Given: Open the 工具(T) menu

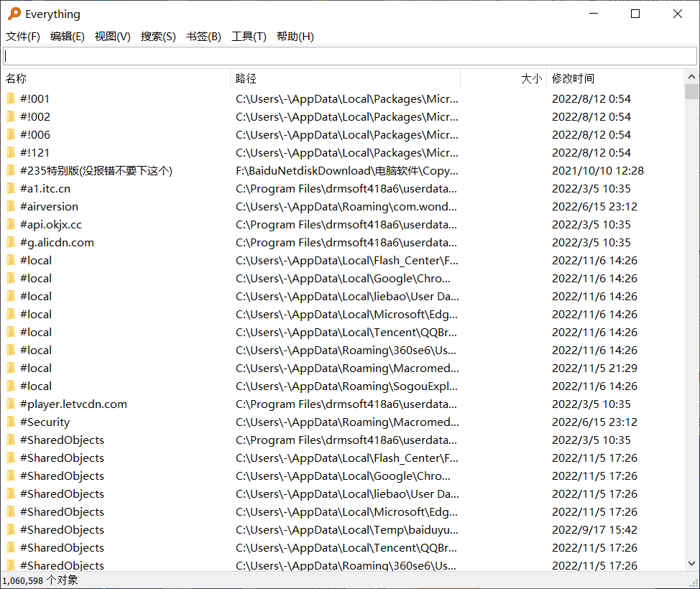Looking at the screenshot, I should (x=249, y=37).
